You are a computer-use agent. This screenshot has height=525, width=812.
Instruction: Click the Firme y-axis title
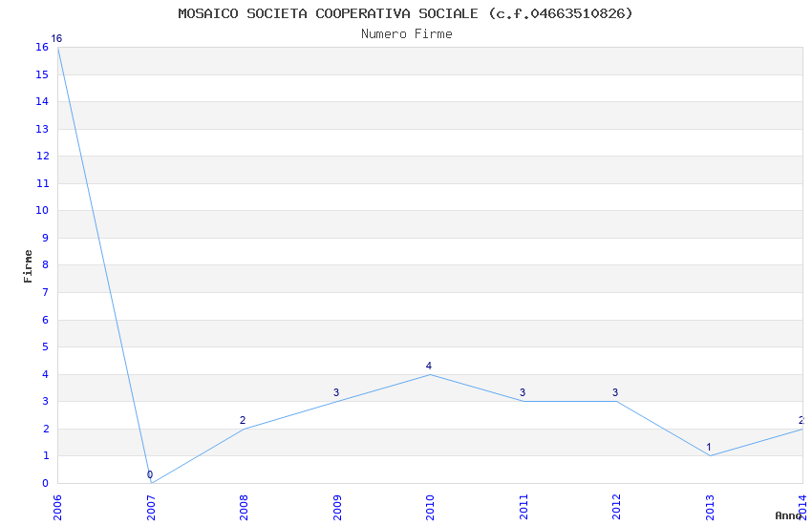[x=28, y=266]
